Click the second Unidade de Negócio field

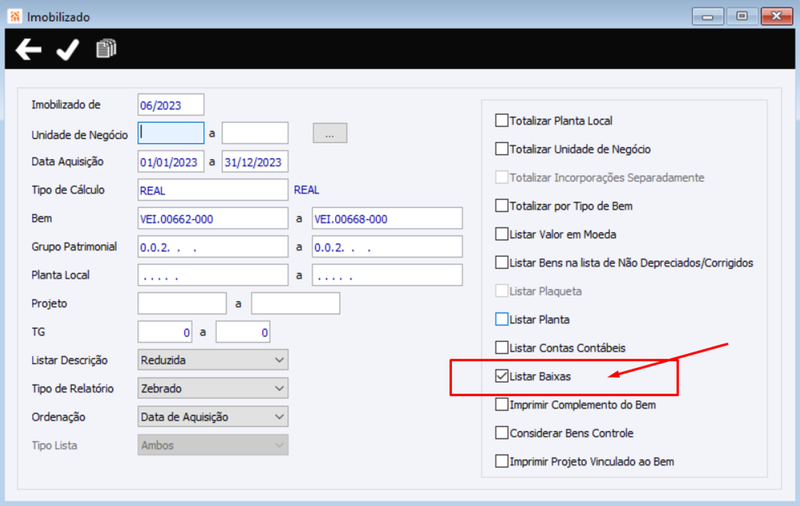[x=255, y=133]
